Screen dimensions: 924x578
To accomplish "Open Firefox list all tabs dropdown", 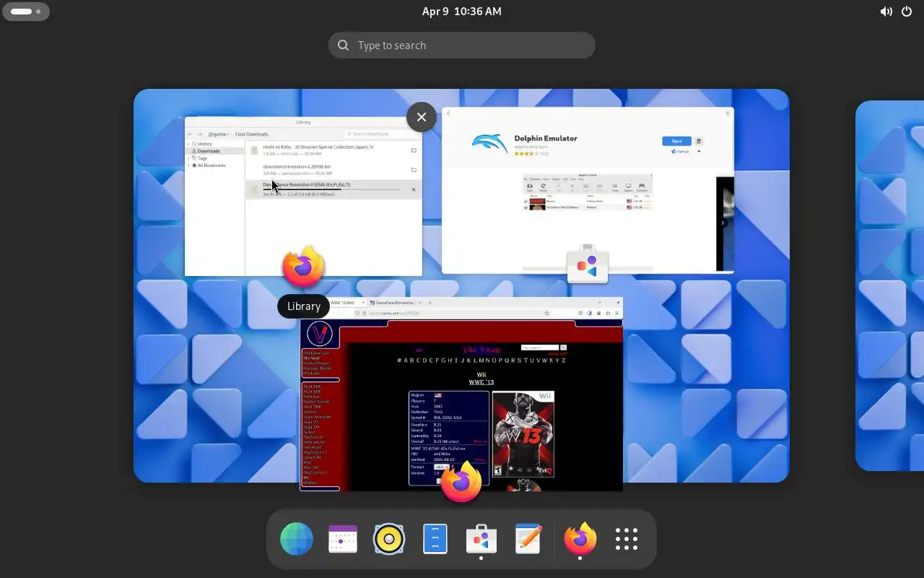I will (600, 303).
